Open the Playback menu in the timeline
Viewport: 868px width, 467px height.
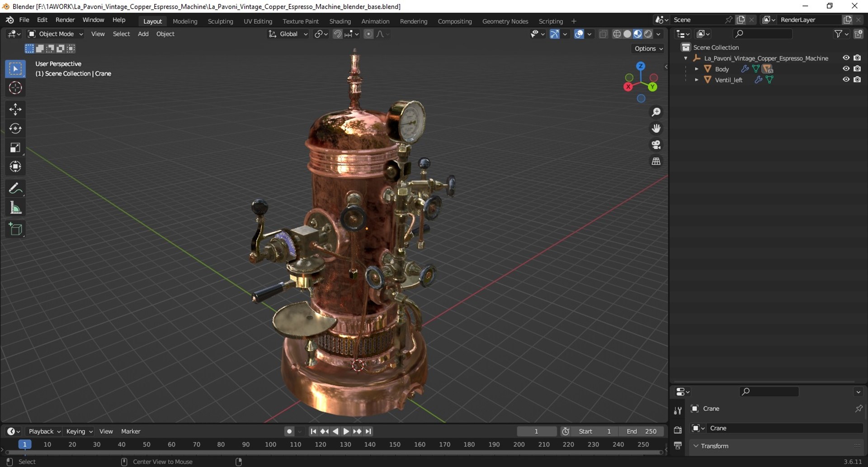(x=44, y=432)
